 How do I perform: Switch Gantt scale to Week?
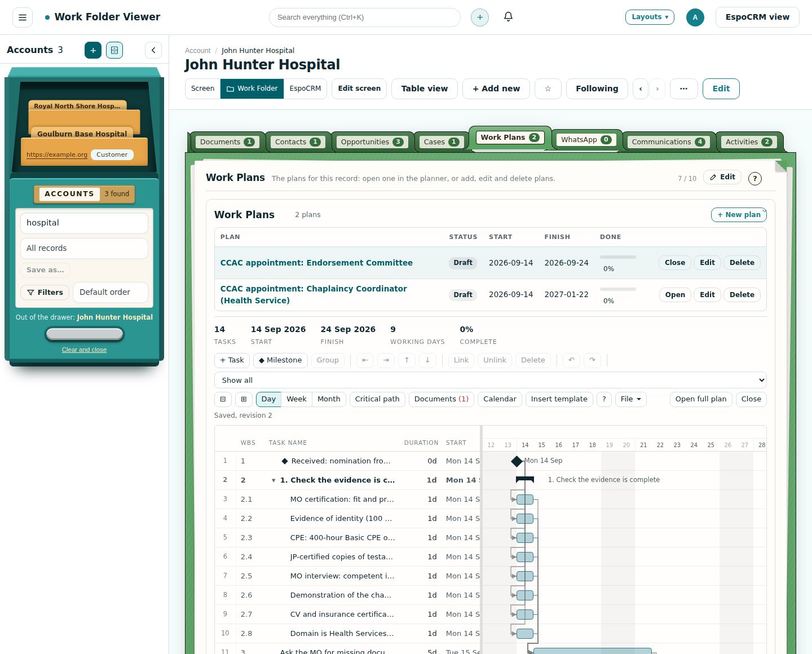[x=297, y=399]
